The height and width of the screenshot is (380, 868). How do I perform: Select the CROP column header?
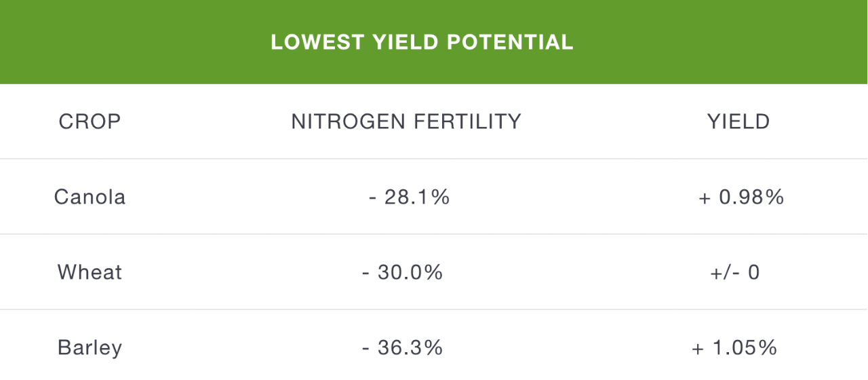click(90, 121)
